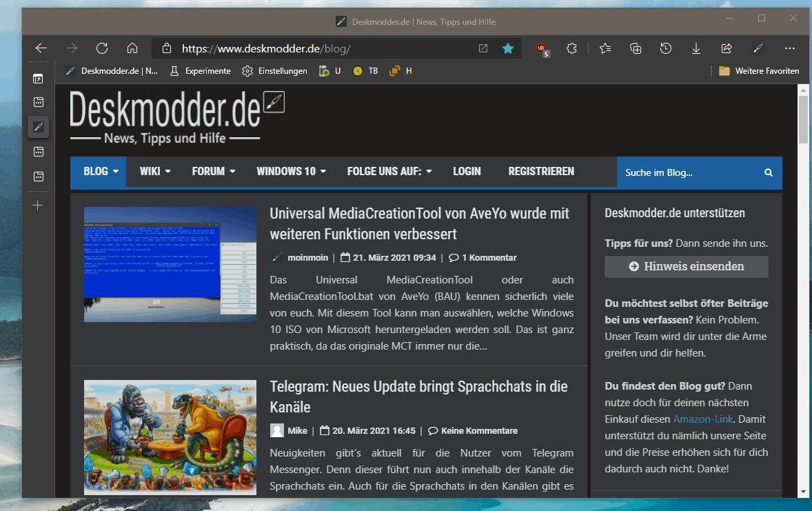Switch to tab below Deskmodder tab

[39, 152]
